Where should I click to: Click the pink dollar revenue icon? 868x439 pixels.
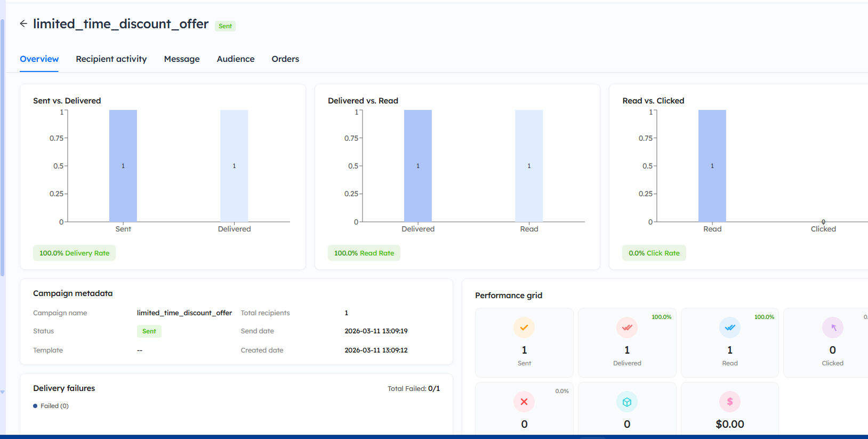[730, 402]
